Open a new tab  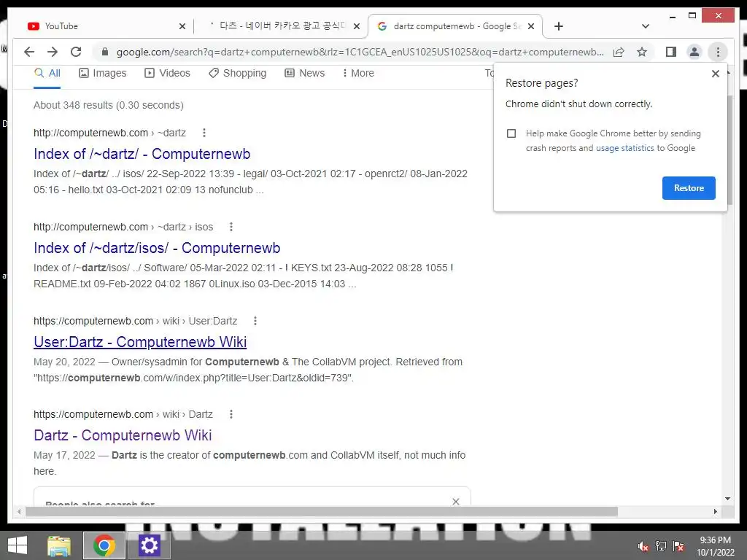coord(559,26)
